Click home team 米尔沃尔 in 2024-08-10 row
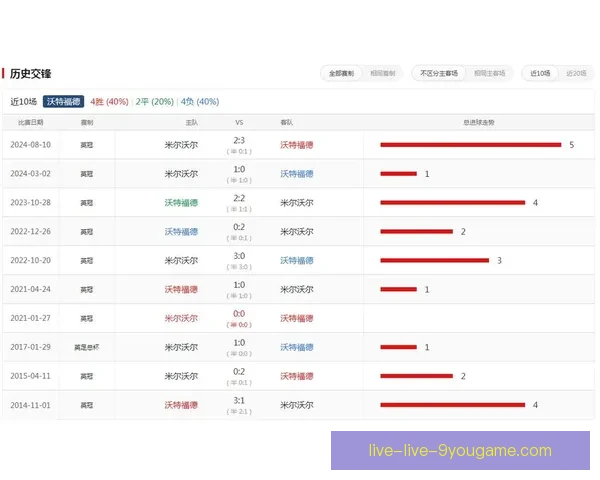The height and width of the screenshot is (480, 600). 181,145
